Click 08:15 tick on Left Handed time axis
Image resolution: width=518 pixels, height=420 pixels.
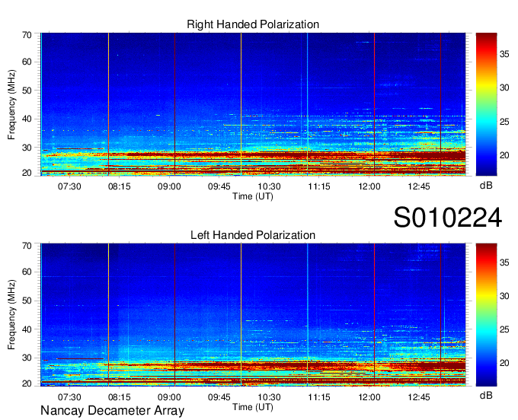tap(120, 397)
